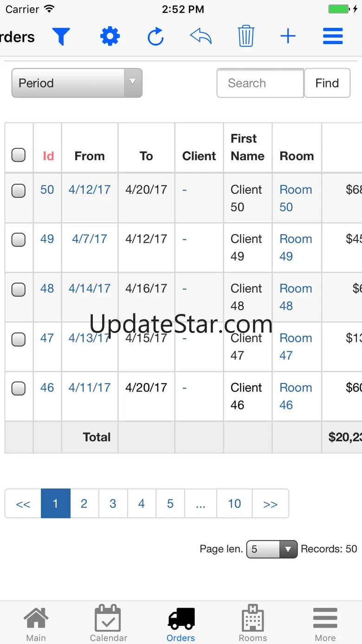Sort table by Id column header
362x644 pixels.
point(48,156)
